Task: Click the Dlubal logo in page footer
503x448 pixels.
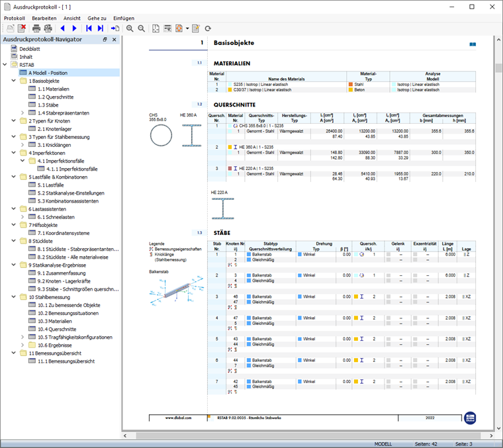Action: (470, 418)
